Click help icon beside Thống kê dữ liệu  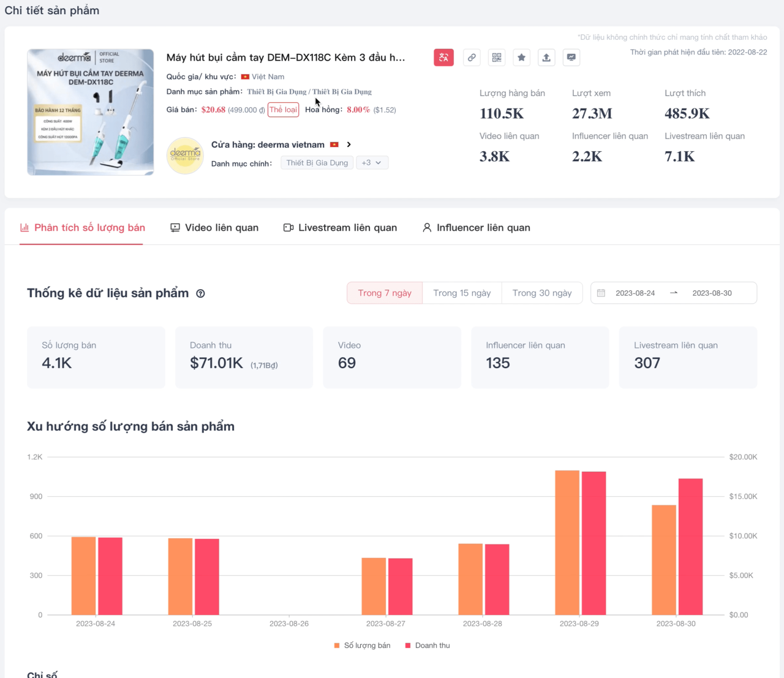click(200, 293)
